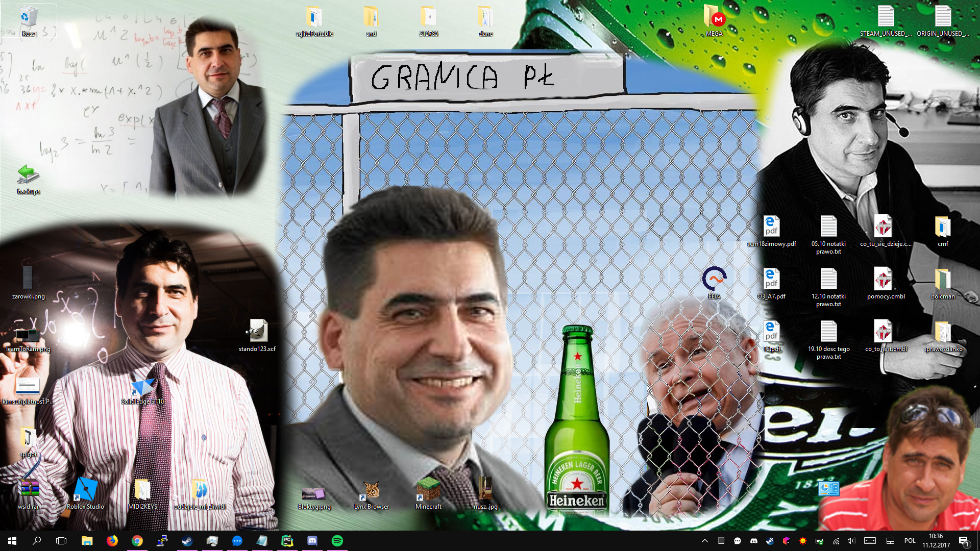This screenshot has height=551, width=980.
Task: Open the Windows Start menu
Action: 12,541
